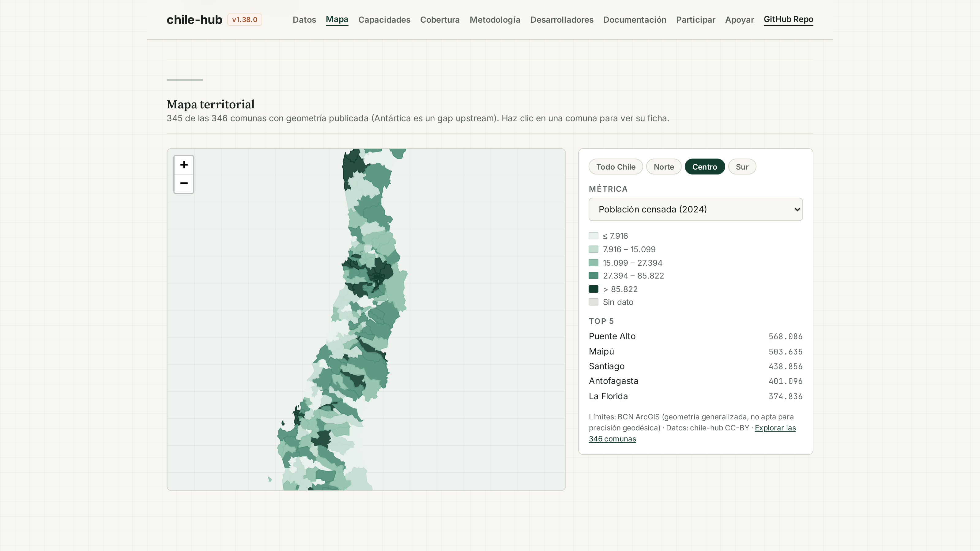This screenshot has height=551, width=980.
Task: Go to the Participar page
Action: 695,19
